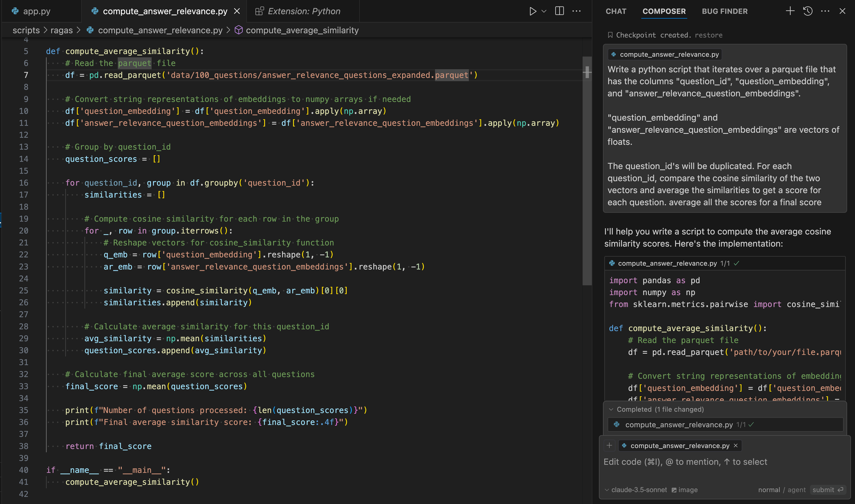Image resolution: width=855 pixels, height=504 pixels.
Task: Start a new composer with plus icon
Action: pos(790,11)
